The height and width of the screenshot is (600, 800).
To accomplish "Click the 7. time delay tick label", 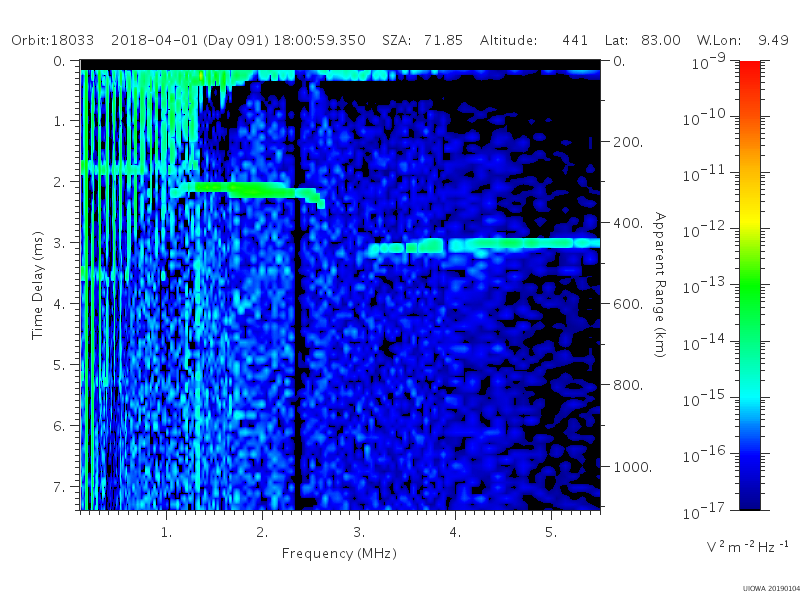I will point(60,487).
